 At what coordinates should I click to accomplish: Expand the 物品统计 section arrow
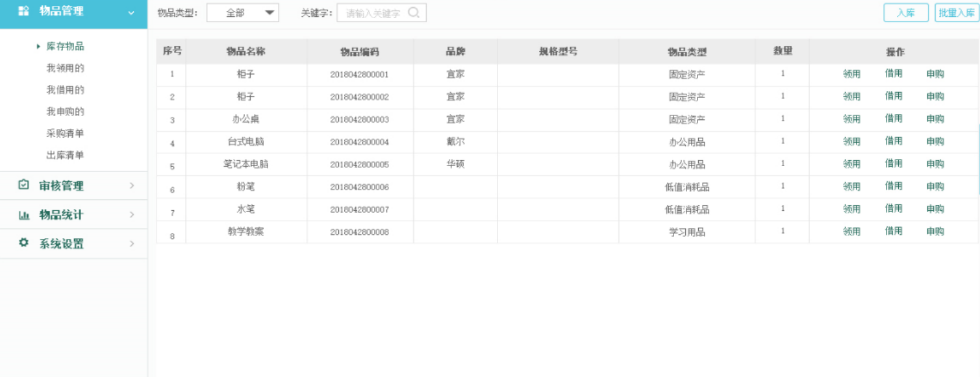click(132, 215)
